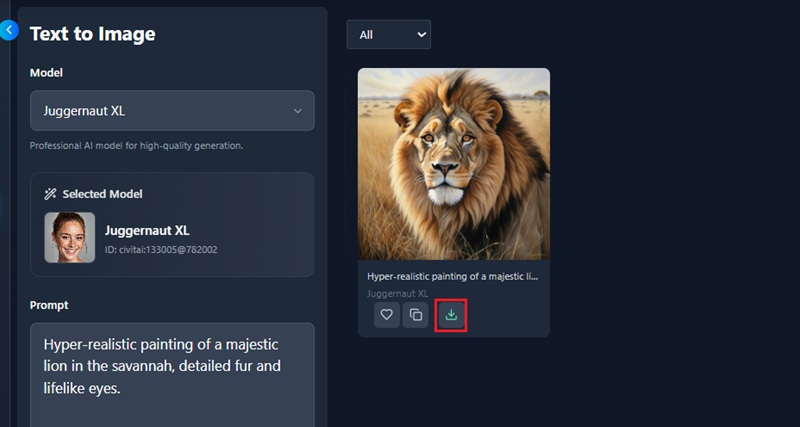
Task: Open the lion painting preview
Action: coord(453,163)
